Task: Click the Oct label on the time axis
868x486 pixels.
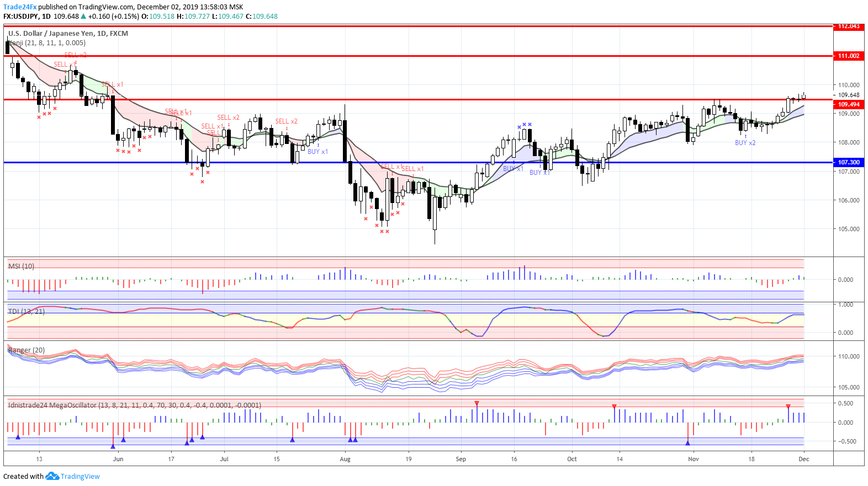Action: pyautogui.click(x=572, y=459)
